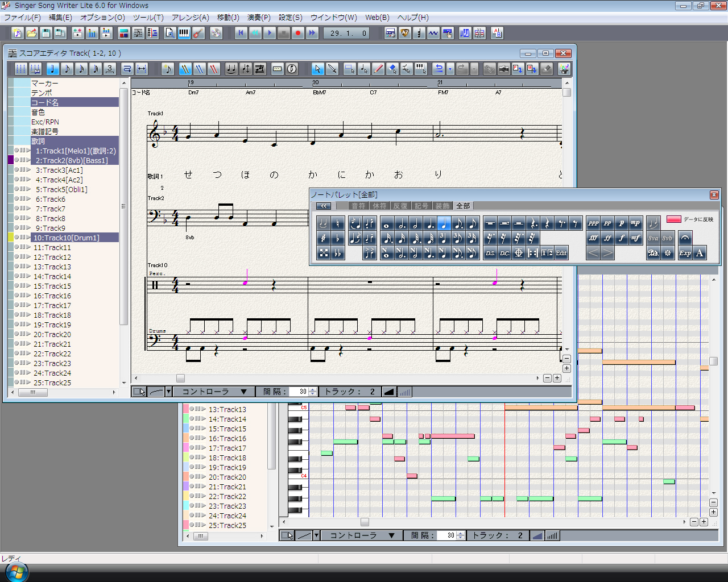This screenshot has width=728, height=582.
Task: Open the 演奏(P) menu
Action: tap(259, 18)
